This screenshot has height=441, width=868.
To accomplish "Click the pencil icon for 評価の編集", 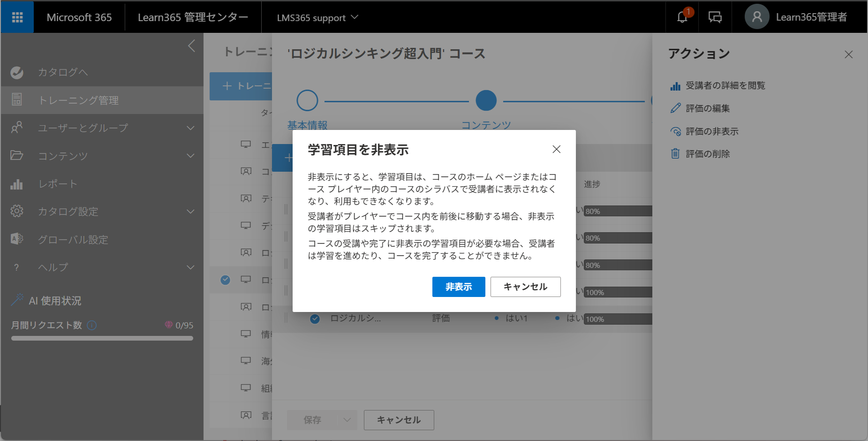I will point(675,108).
